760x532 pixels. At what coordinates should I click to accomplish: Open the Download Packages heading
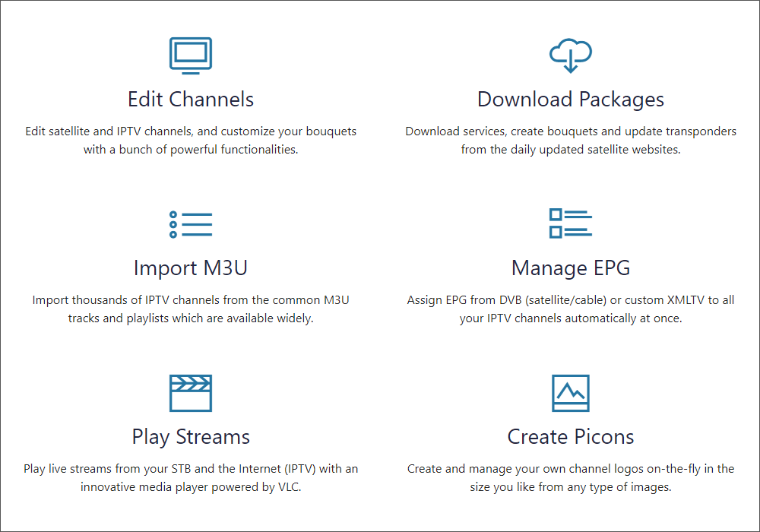coord(571,100)
